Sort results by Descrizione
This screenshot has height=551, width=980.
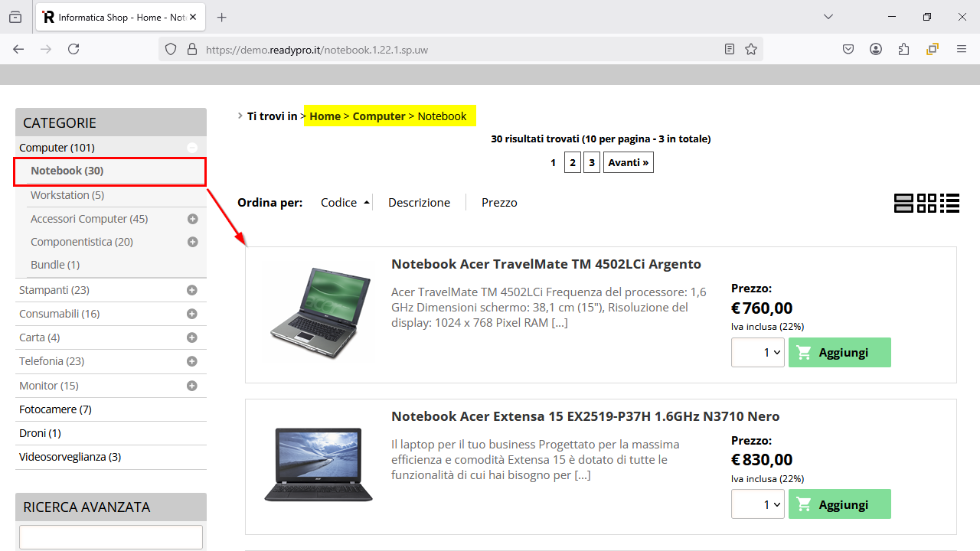tap(419, 203)
